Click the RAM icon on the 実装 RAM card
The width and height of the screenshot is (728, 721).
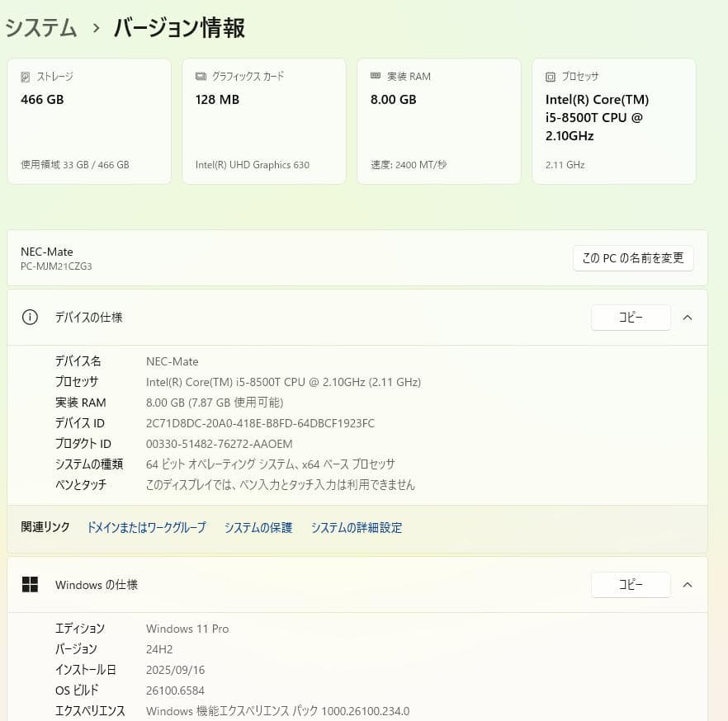(376, 76)
